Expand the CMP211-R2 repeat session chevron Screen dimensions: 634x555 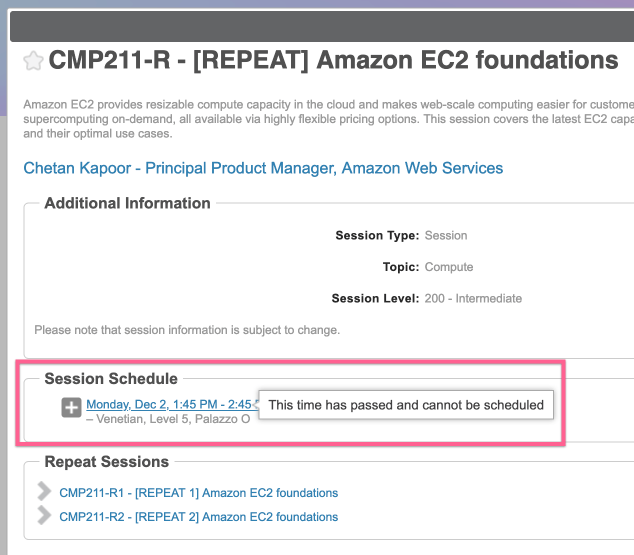pyautogui.click(x=44, y=515)
